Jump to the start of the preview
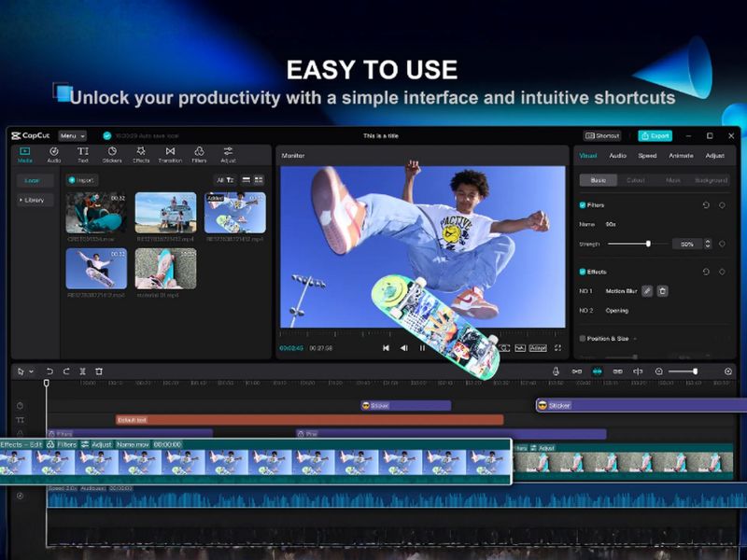Image resolution: width=747 pixels, height=560 pixels. [x=386, y=348]
